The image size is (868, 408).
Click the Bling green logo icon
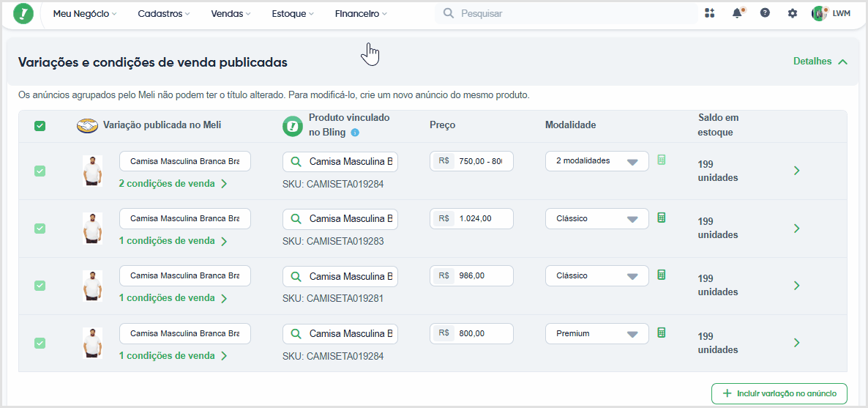tap(23, 13)
